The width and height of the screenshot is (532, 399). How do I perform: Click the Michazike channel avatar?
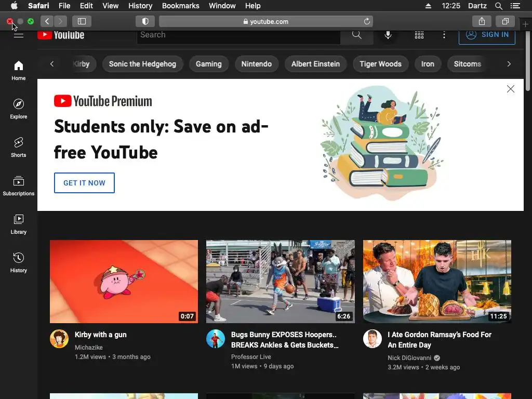(x=59, y=339)
